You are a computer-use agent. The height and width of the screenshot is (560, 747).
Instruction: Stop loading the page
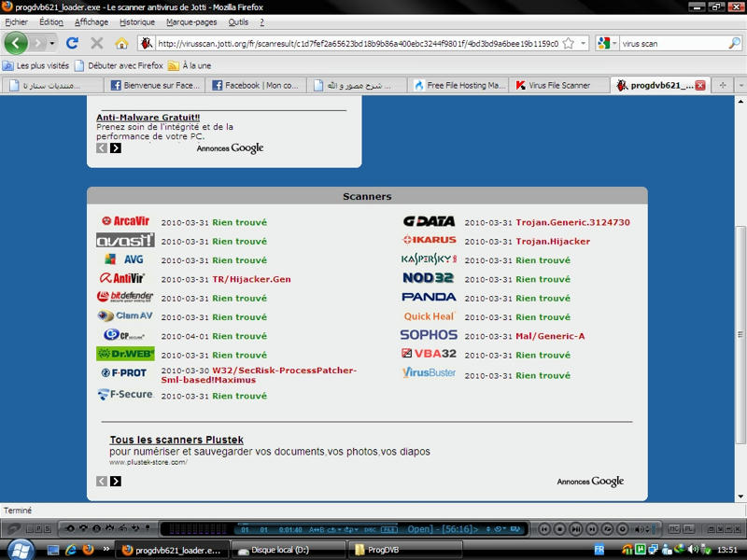(x=97, y=43)
